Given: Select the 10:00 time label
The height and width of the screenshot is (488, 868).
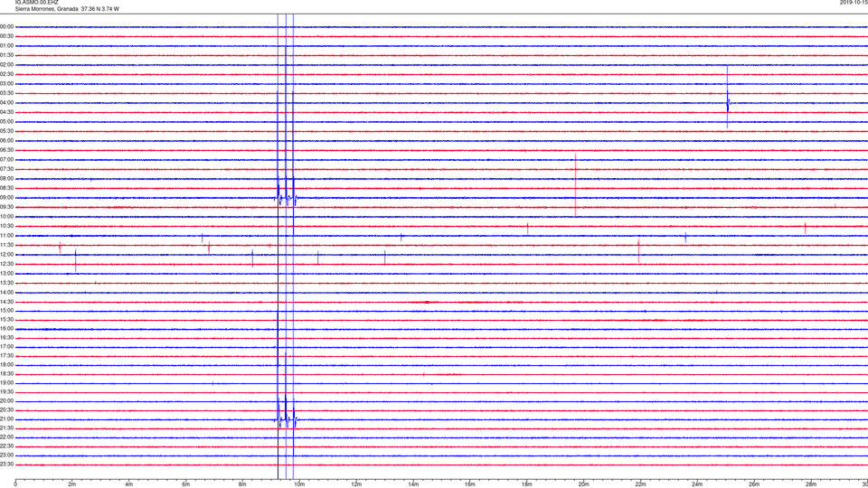Looking at the screenshot, I should point(6,217).
